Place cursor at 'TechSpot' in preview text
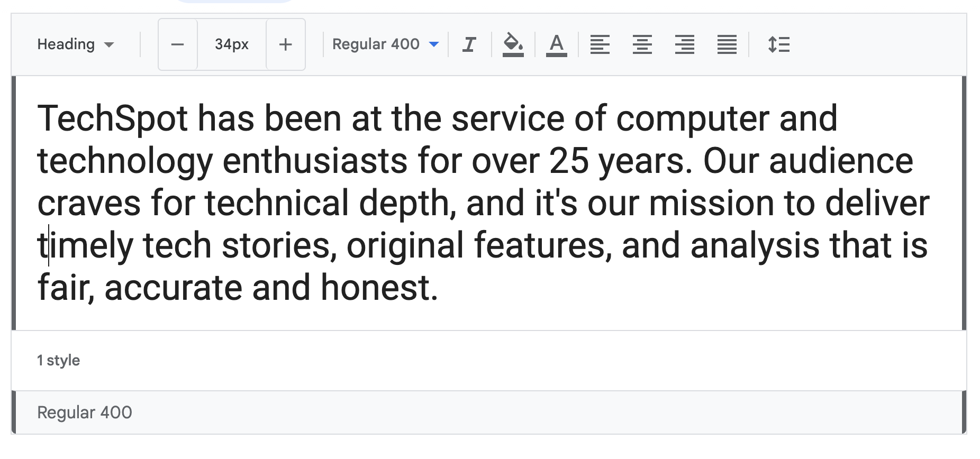Viewport: 980px width, 459px height. [x=113, y=118]
